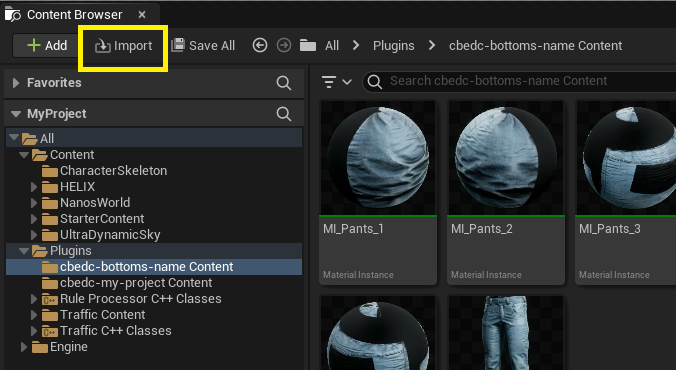This screenshot has width=676, height=370.
Task: Expand the HELIX folder arrow
Action: [x=34, y=187]
